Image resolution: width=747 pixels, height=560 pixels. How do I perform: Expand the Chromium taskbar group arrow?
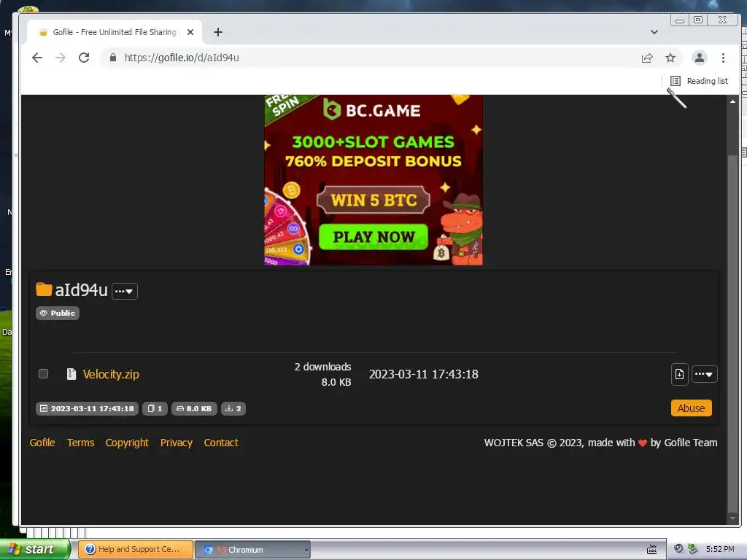(x=306, y=550)
